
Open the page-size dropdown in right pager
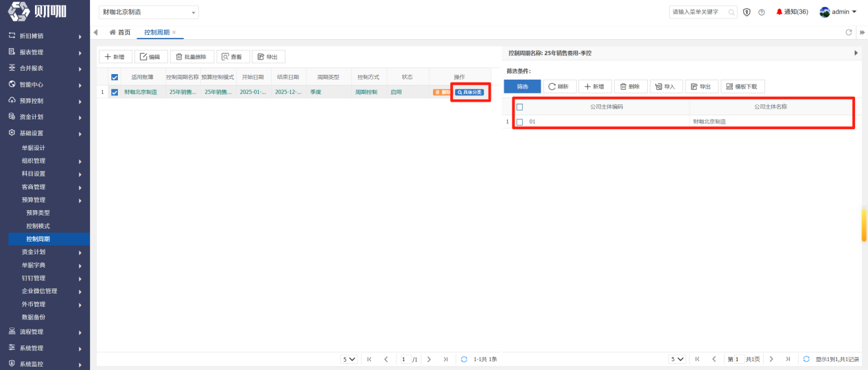point(677,359)
